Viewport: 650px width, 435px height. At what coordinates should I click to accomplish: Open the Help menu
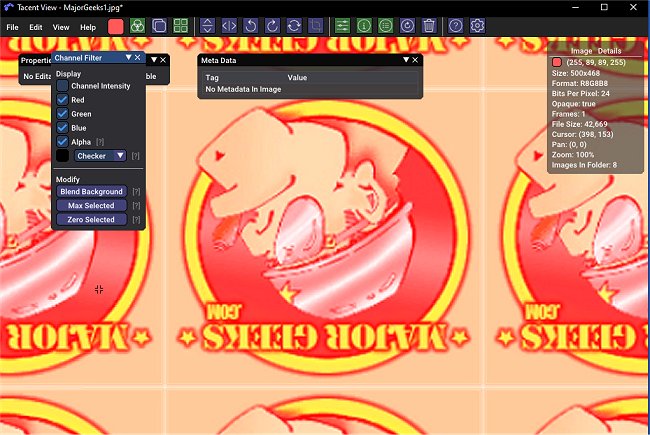(x=88, y=27)
